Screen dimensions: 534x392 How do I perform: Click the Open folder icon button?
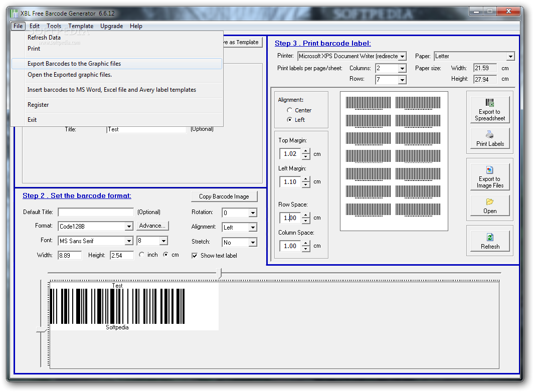point(490,206)
